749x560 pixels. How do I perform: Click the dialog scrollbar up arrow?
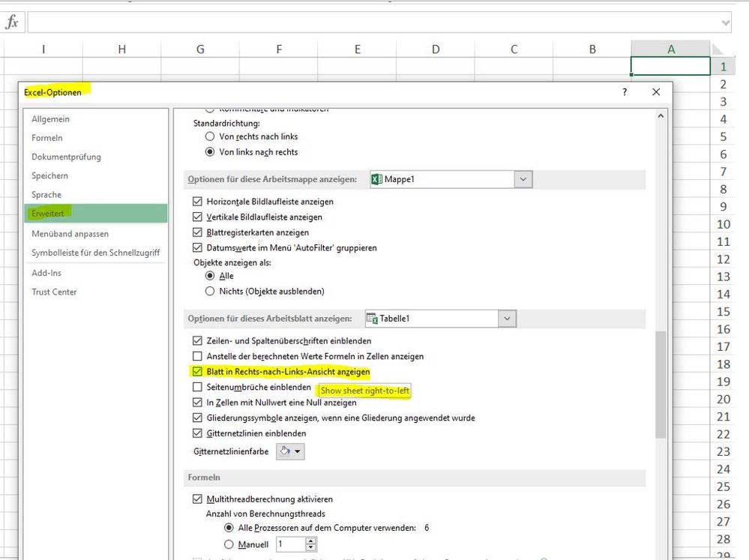pyautogui.click(x=661, y=115)
